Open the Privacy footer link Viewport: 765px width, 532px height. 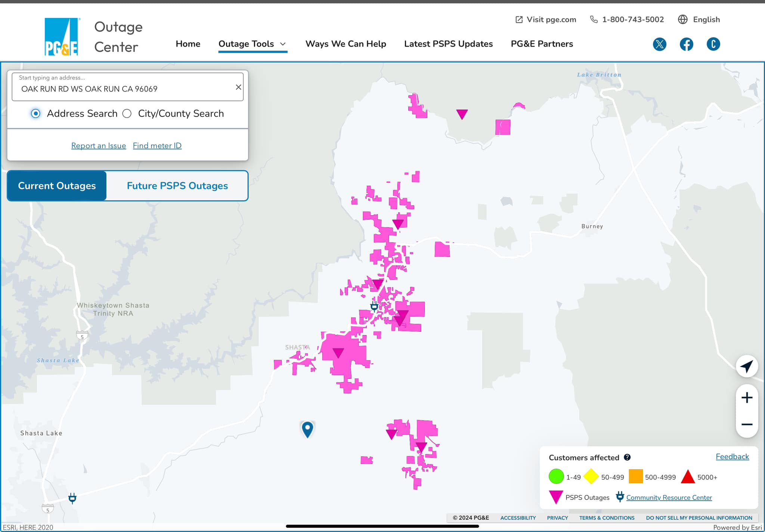pyautogui.click(x=557, y=518)
